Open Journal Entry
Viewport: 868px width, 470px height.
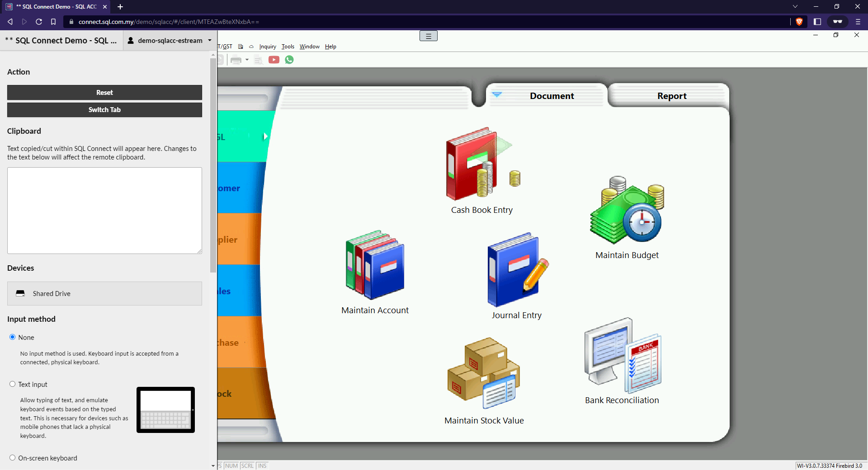point(516,271)
